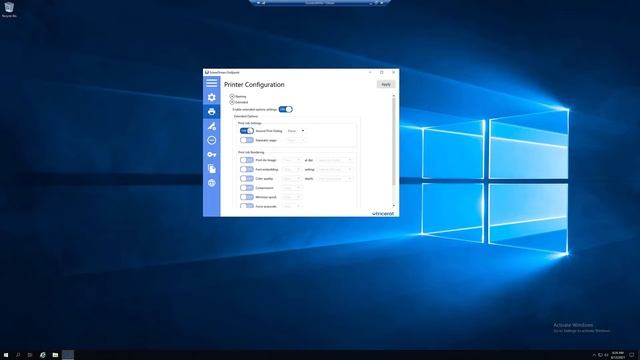Open the Recycle Bin desktop icon

[9, 9]
